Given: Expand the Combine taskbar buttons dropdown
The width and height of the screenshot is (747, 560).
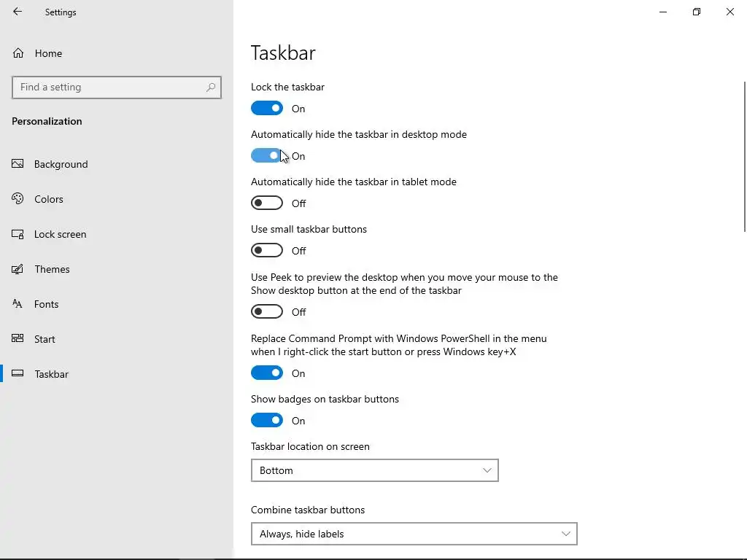Looking at the screenshot, I should 414,534.
